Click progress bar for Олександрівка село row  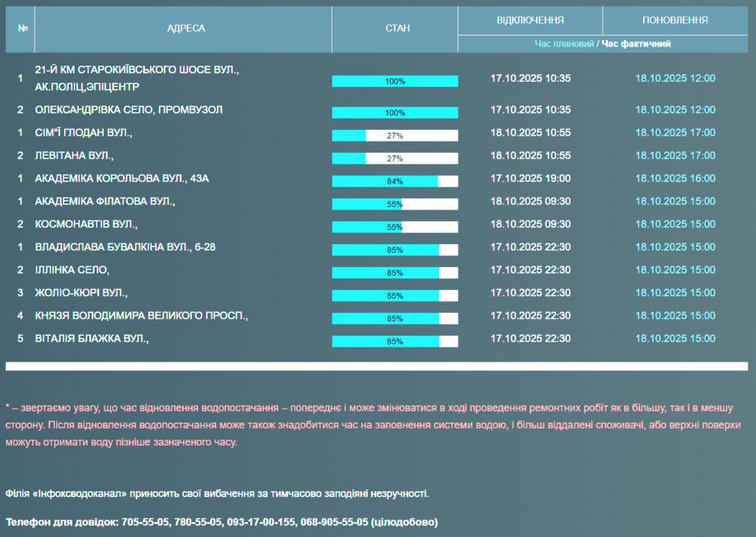pyautogui.click(x=395, y=113)
